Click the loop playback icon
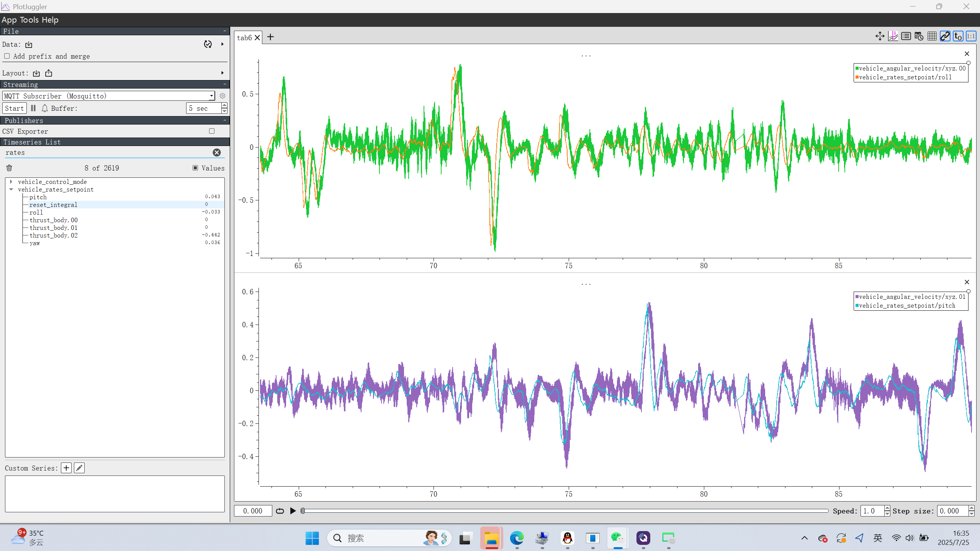The height and width of the screenshot is (551, 980). [280, 511]
